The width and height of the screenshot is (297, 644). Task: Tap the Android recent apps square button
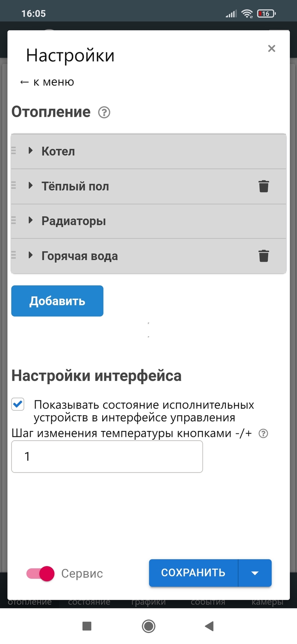tap(87, 626)
